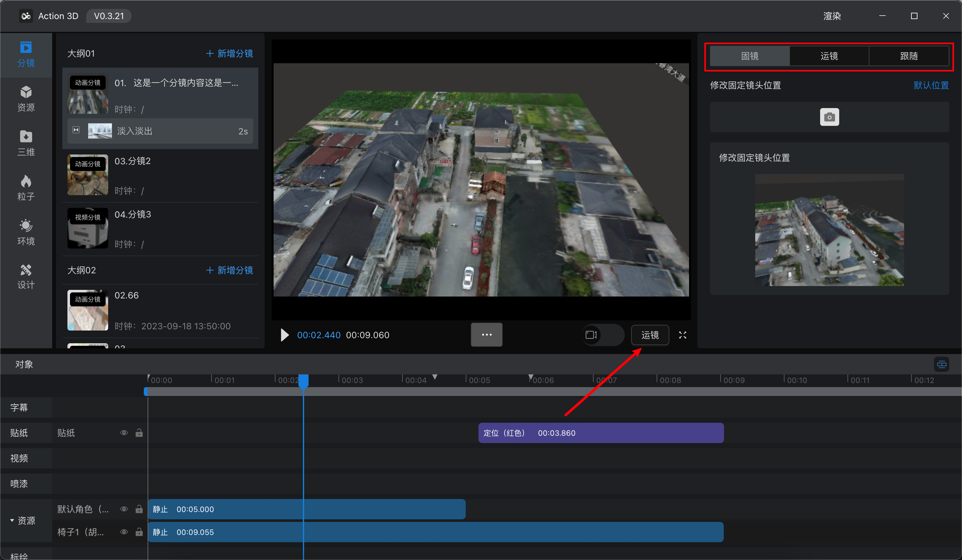Toggle visibility of 默认角色 layer
This screenshot has width=962, height=560.
(x=125, y=508)
